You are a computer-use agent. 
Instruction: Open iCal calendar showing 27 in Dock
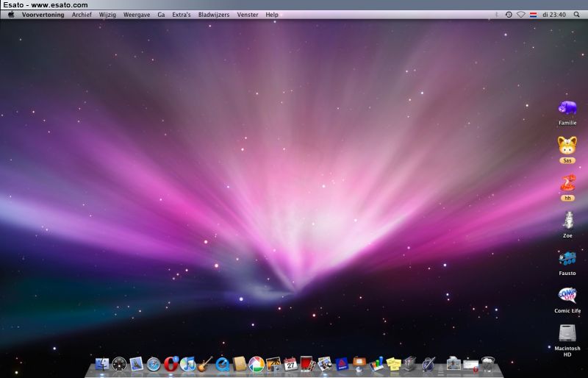click(x=290, y=364)
